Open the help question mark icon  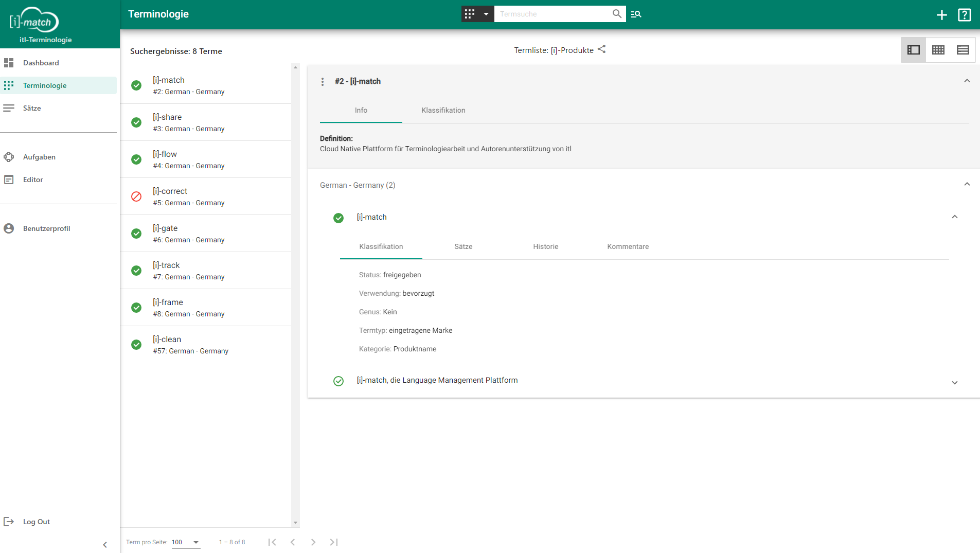point(965,15)
